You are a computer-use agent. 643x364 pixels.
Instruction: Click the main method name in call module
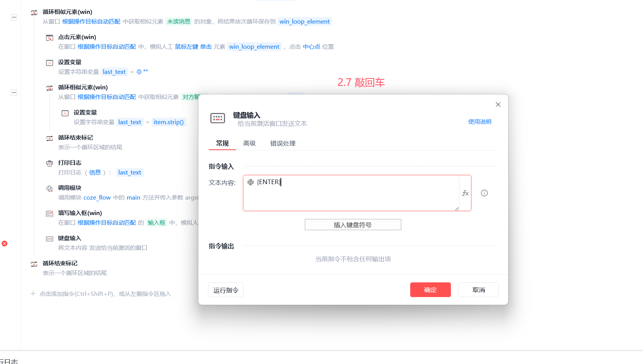133,198
